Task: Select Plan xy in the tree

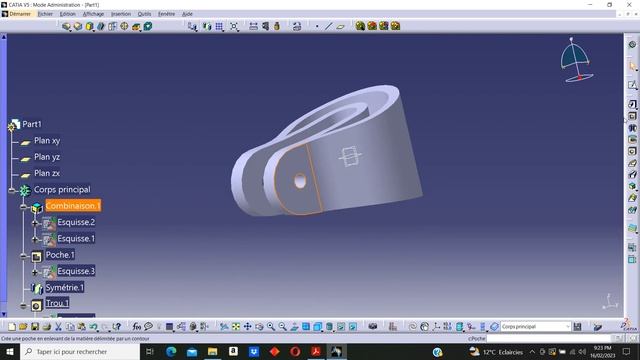Action: (x=47, y=140)
